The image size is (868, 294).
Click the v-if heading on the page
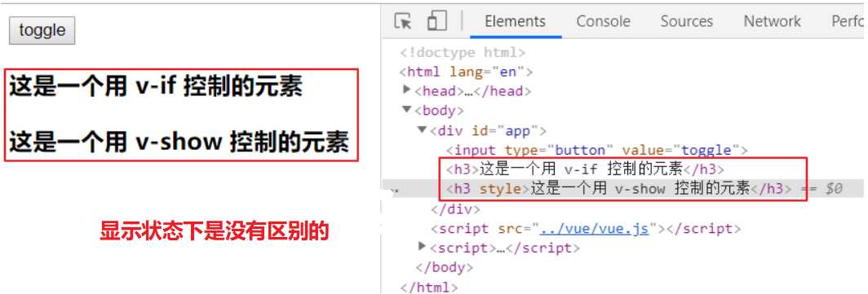pos(156,87)
